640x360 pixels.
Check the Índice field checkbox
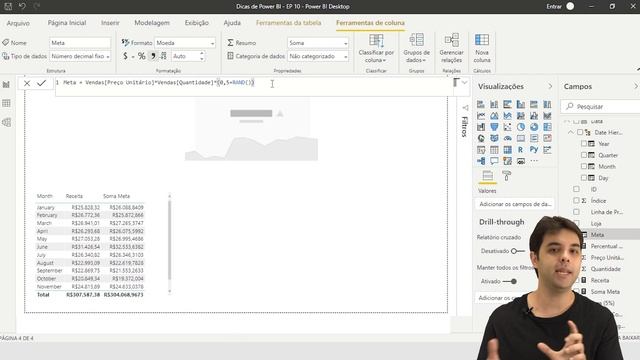576,200
